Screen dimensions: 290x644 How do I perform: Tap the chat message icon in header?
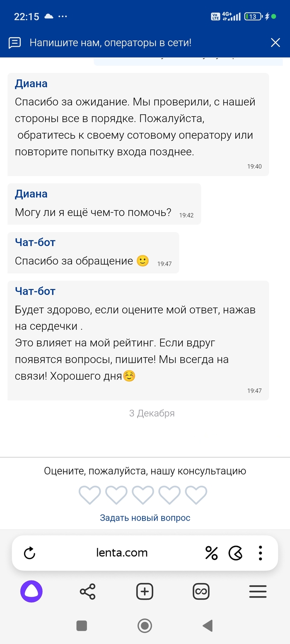point(15,43)
